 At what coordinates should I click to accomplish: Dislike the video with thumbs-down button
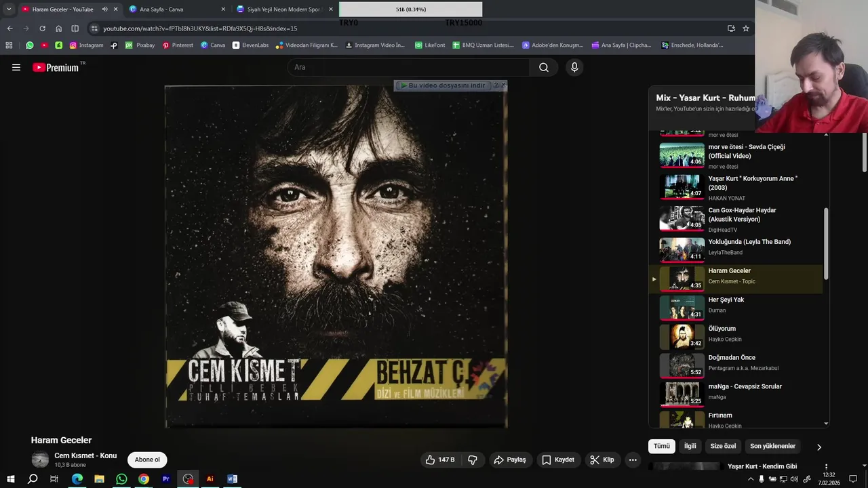[x=473, y=460]
